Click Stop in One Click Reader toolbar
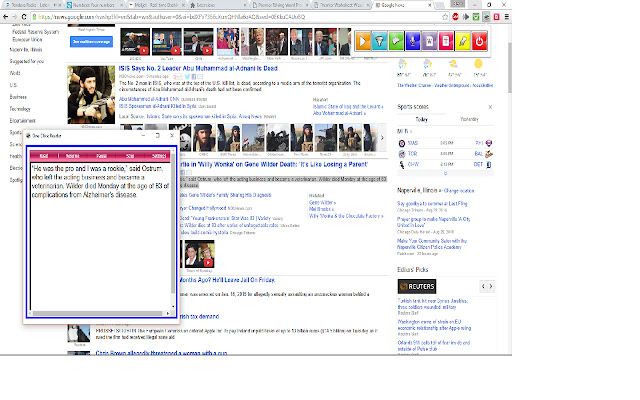640x400 pixels. click(130, 156)
